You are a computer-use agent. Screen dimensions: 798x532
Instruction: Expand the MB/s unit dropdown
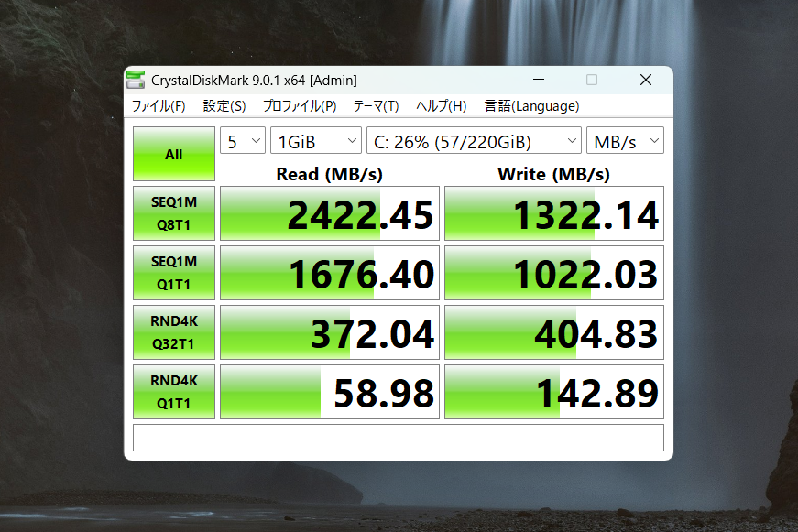click(x=626, y=140)
